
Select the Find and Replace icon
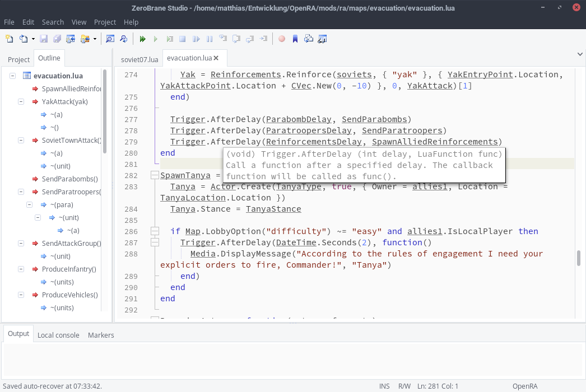click(123, 39)
